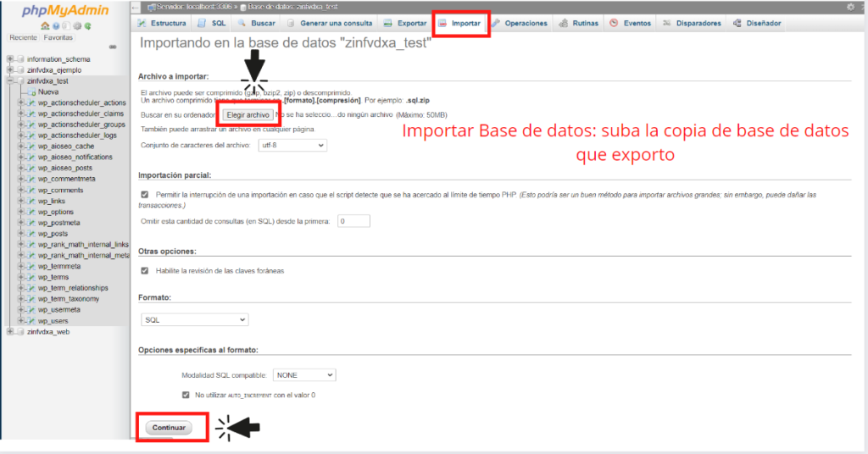This screenshot has width=868, height=454.
Task: Click the skip queries number field
Action: point(353,221)
